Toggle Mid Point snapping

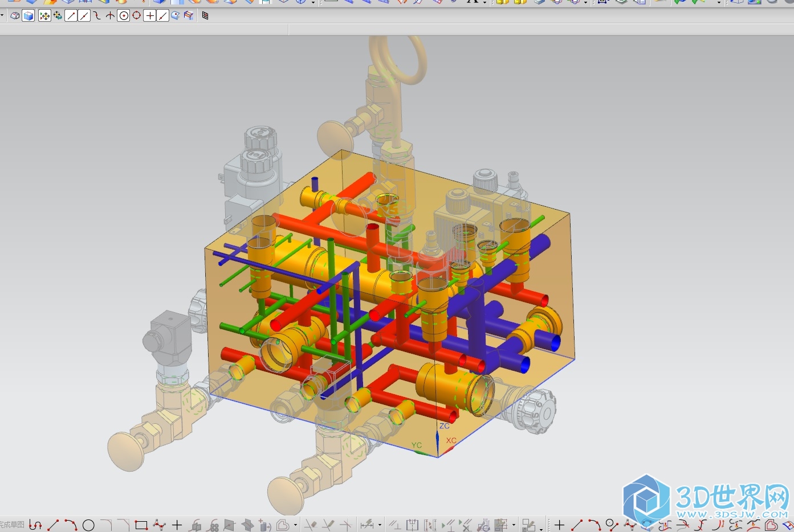pyautogui.click(x=84, y=16)
